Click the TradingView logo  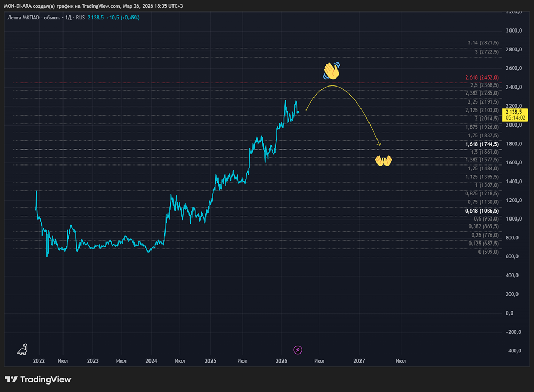coord(38,379)
